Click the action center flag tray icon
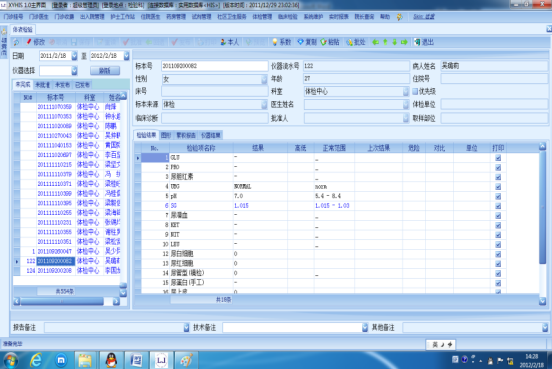 click(500, 360)
